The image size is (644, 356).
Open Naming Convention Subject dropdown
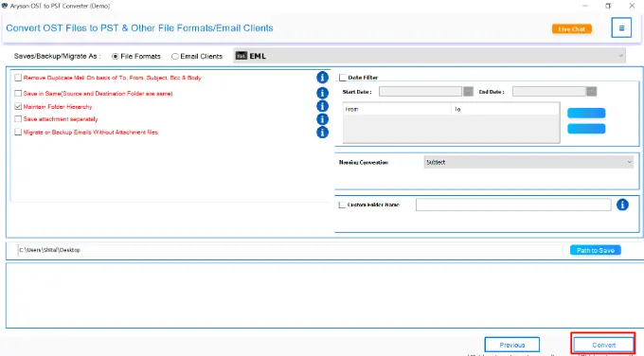[x=528, y=162]
